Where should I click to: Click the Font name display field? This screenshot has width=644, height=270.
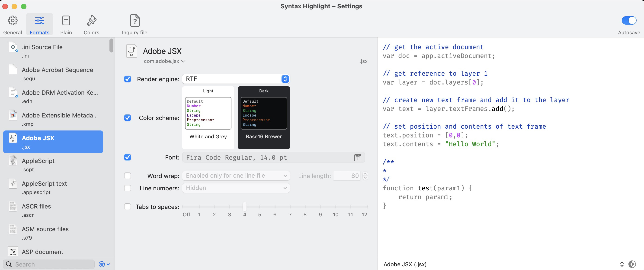pos(273,157)
